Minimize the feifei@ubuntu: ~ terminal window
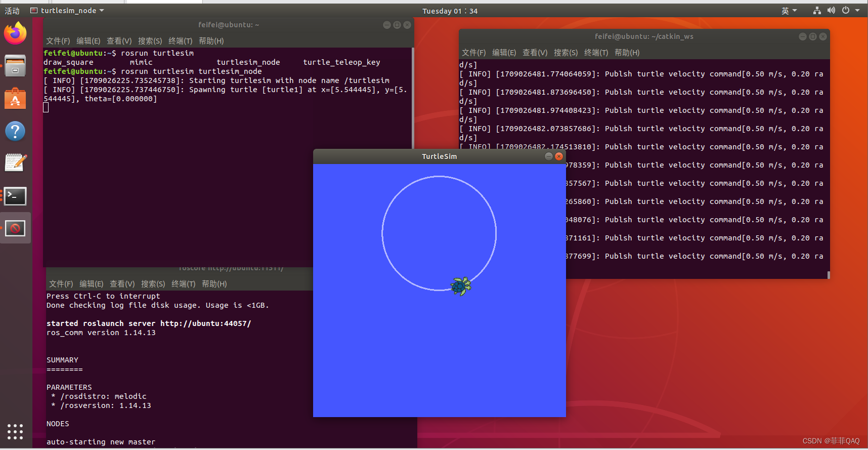This screenshot has width=868, height=450. [386, 25]
